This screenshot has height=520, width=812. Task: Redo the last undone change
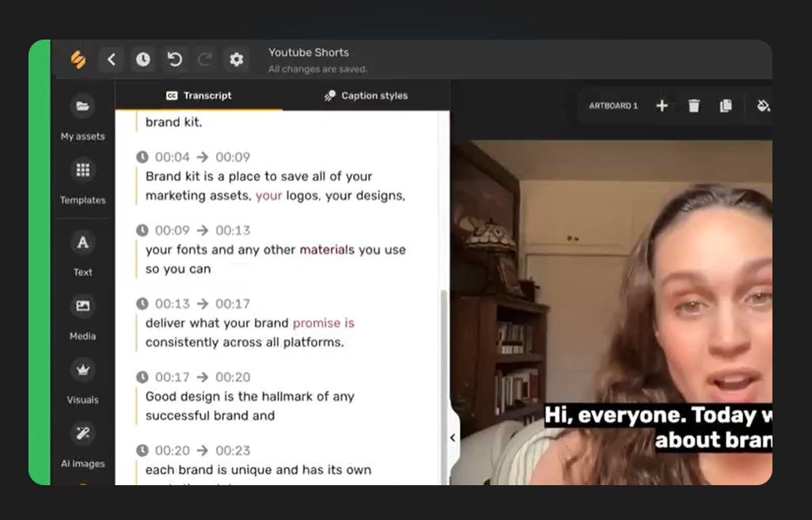point(205,59)
